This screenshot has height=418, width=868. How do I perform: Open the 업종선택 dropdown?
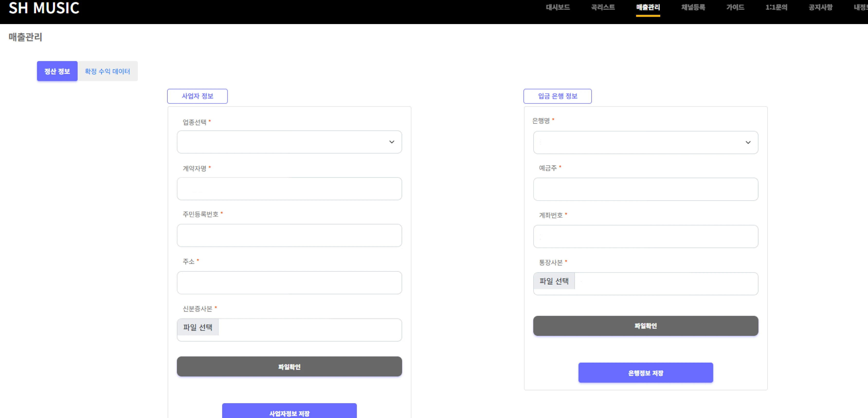click(x=289, y=142)
